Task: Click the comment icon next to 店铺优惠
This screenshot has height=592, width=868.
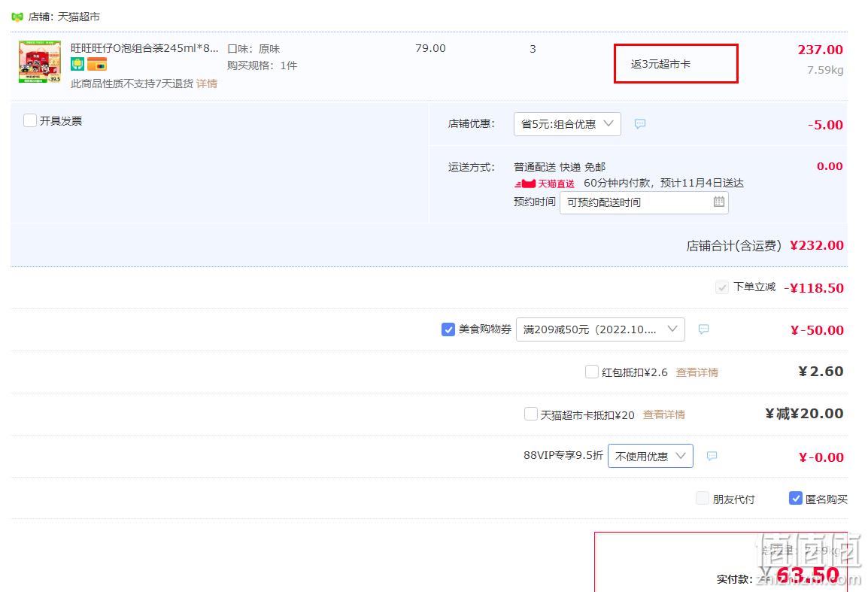Action: click(x=640, y=124)
